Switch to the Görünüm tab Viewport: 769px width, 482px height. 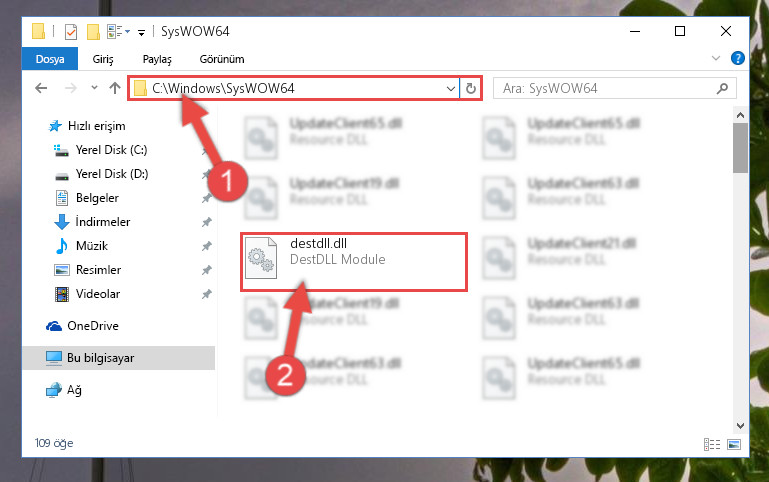[222, 59]
